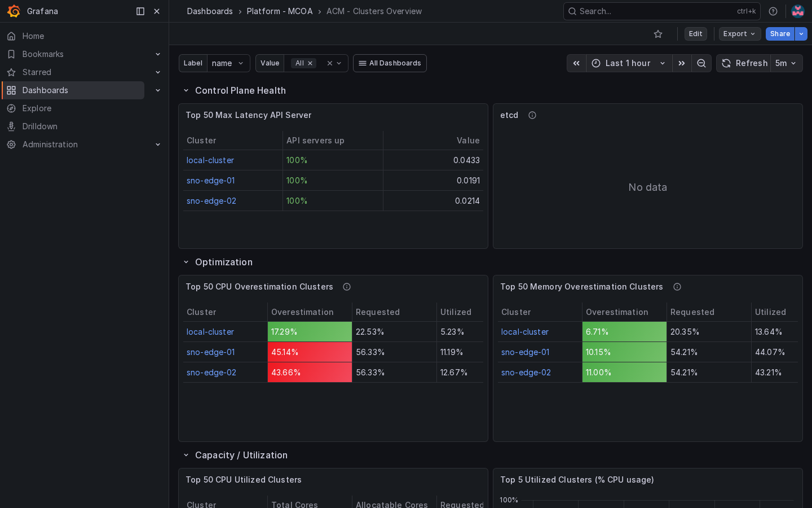Viewport: 812px width, 508px height.
Task: Open the 5m refresh interval dropdown
Action: 787,63
